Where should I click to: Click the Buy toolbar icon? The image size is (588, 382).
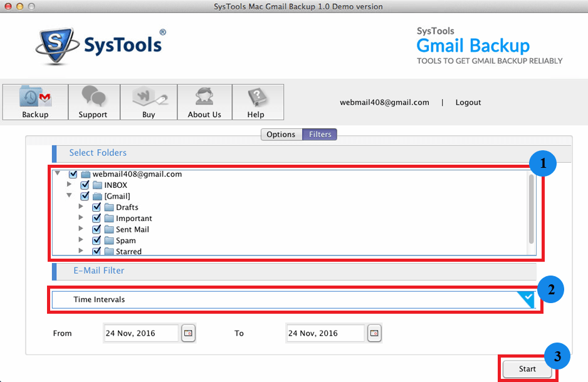149,96
